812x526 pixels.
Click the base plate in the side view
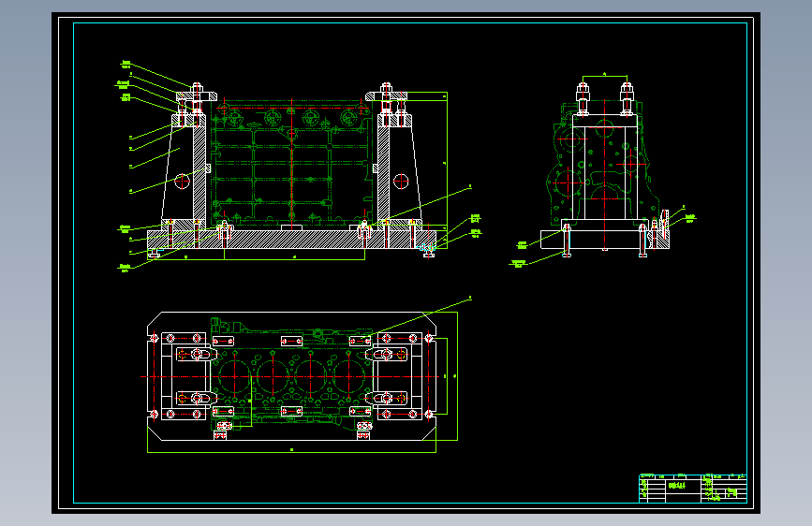(x=604, y=240)
